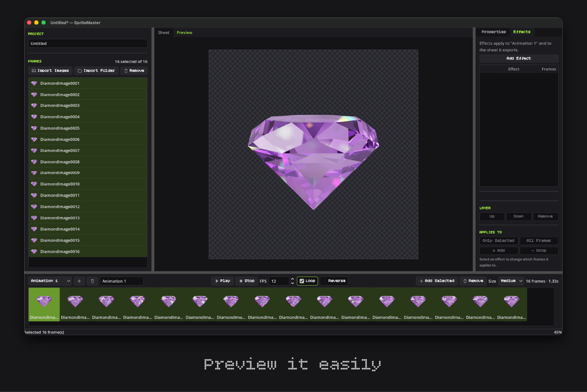Toggle Reverse playback option

point(334,281)
